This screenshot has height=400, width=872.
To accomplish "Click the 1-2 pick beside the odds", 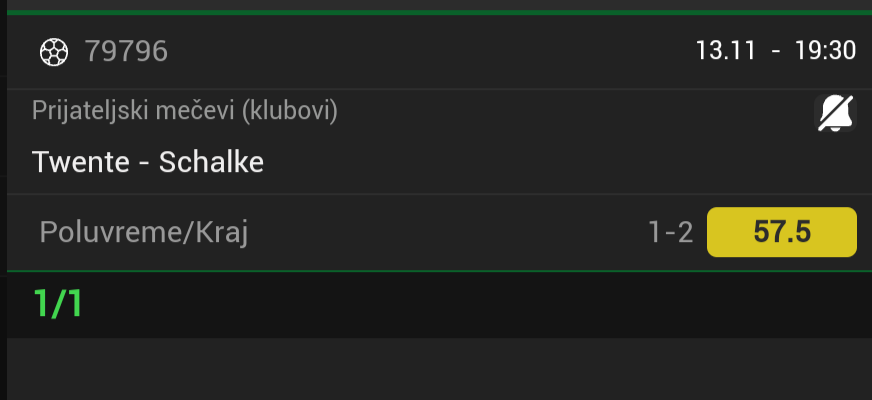I will (670, 233).
